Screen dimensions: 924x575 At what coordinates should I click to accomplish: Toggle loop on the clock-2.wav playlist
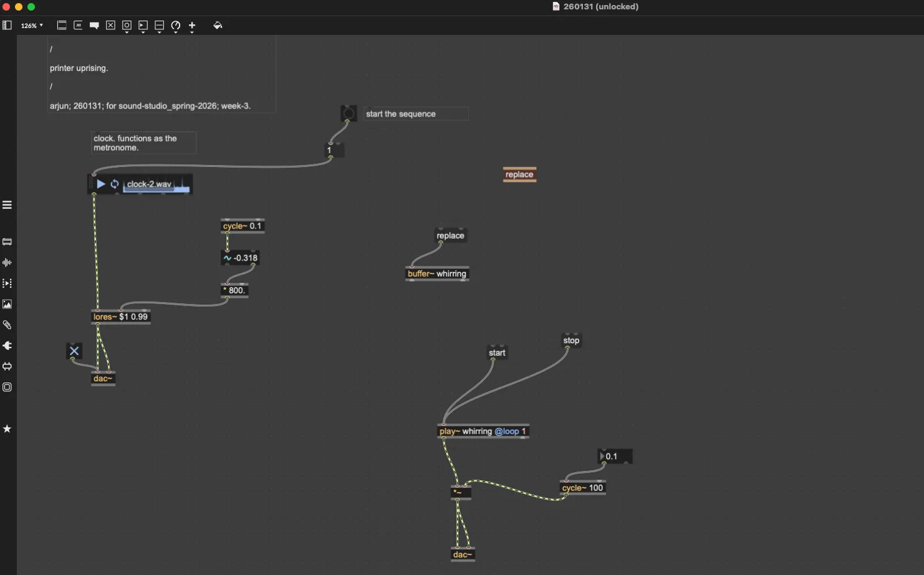point(115,184)
